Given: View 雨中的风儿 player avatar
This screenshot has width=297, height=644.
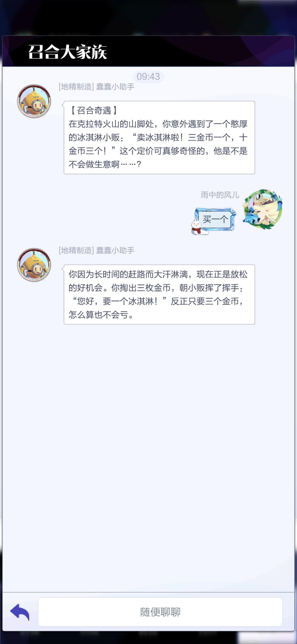Looking at the screenshot, I should click(x=262, y=209).
